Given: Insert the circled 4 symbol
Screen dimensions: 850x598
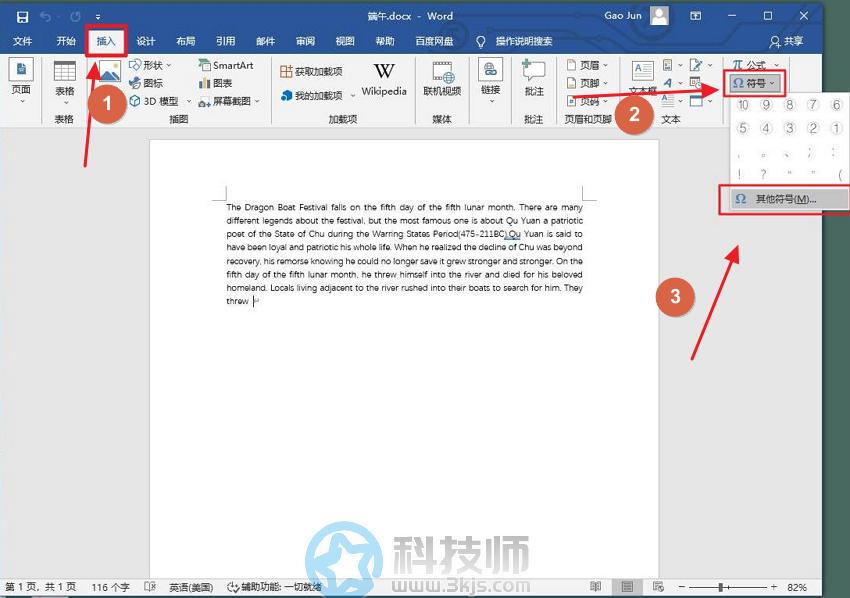Looking at the screenshot, I should [766, 128].
